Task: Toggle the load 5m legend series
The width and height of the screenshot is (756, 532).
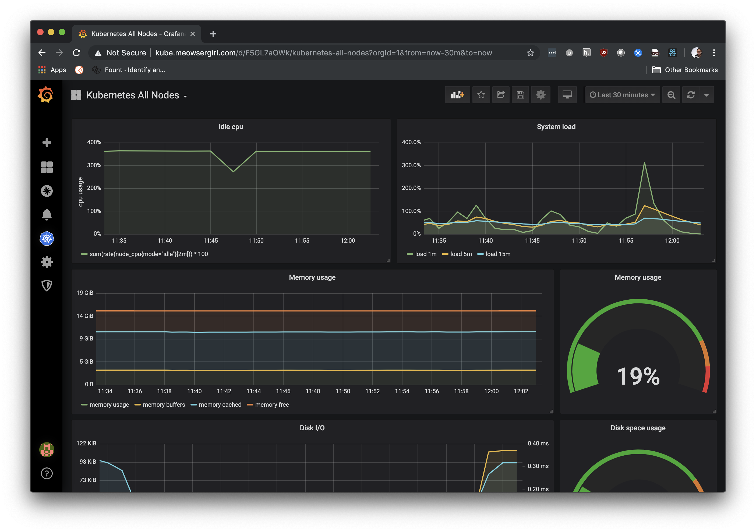Action: pos(461,254)
